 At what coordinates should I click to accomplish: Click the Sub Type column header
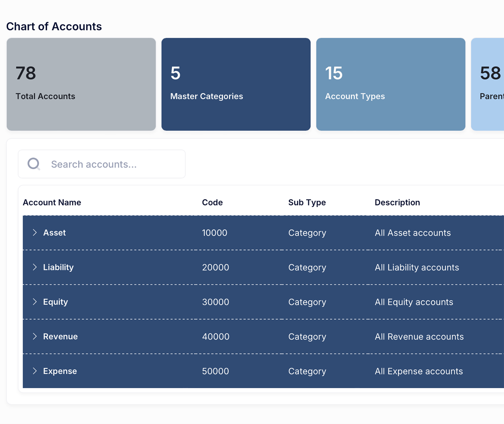[x=307, y=202]
